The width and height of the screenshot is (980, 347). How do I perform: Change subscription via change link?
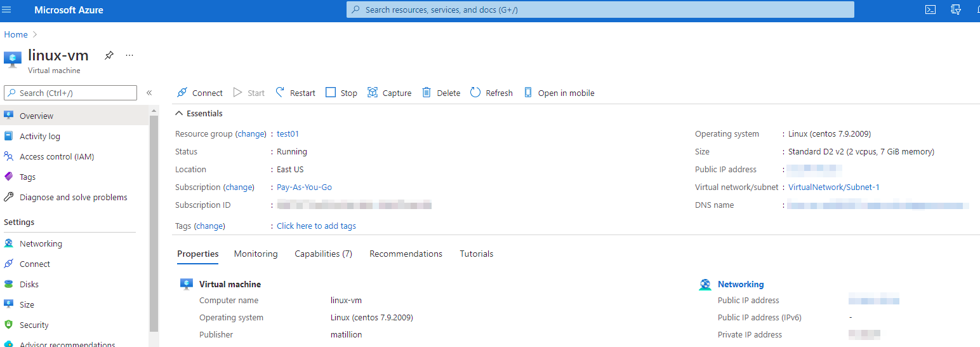point(239,187)
